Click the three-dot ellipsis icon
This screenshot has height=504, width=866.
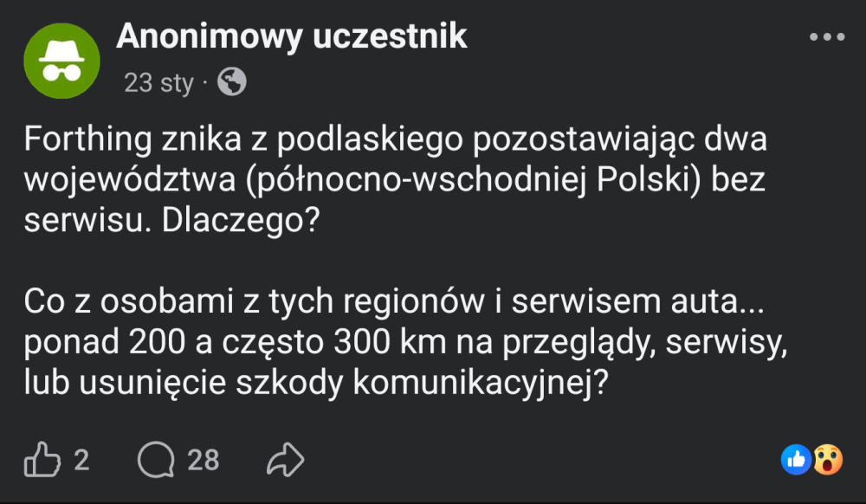(825, 36)
